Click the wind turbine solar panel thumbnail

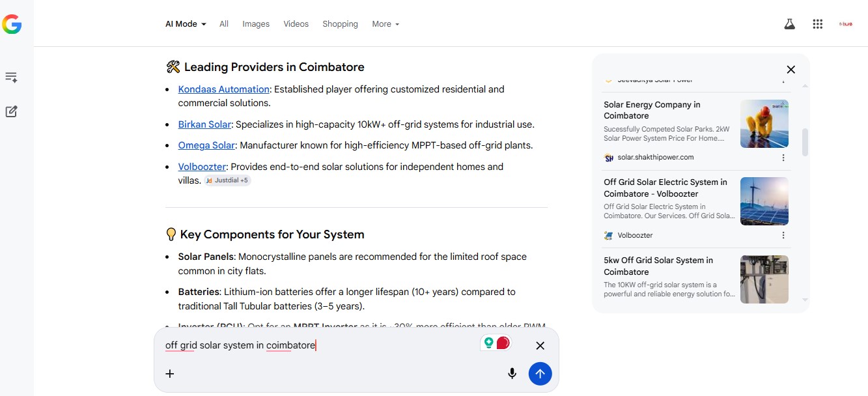pyautogui.click(x=764, y=201)
